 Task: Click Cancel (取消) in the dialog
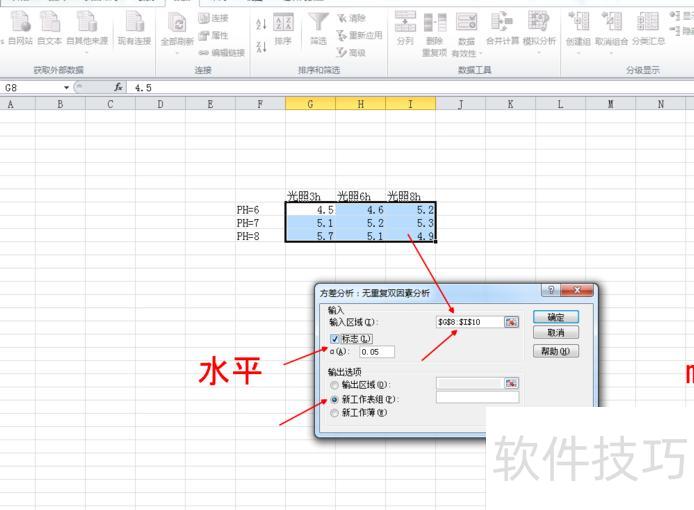coord(556,332)
